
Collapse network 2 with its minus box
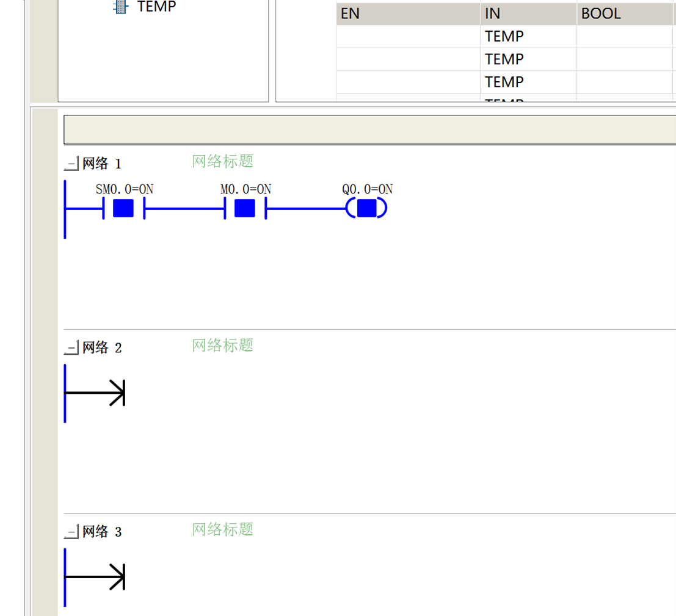click(72, 348)
